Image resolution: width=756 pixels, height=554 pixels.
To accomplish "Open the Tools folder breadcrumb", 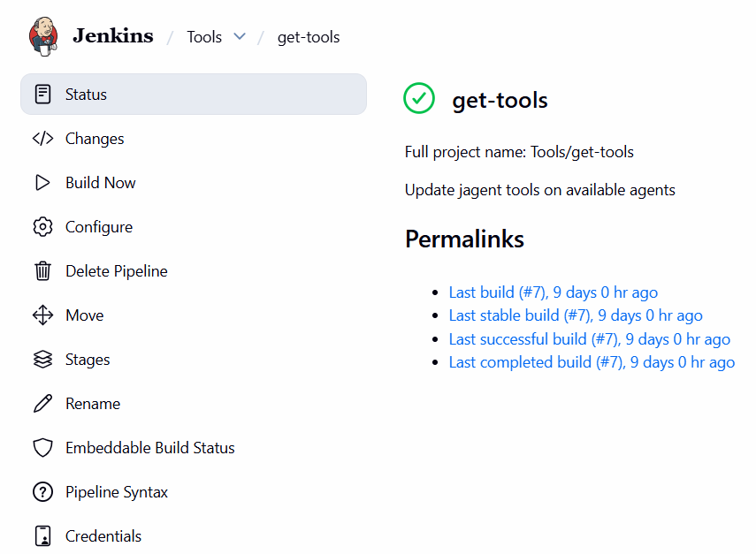I will coord(204,37).
